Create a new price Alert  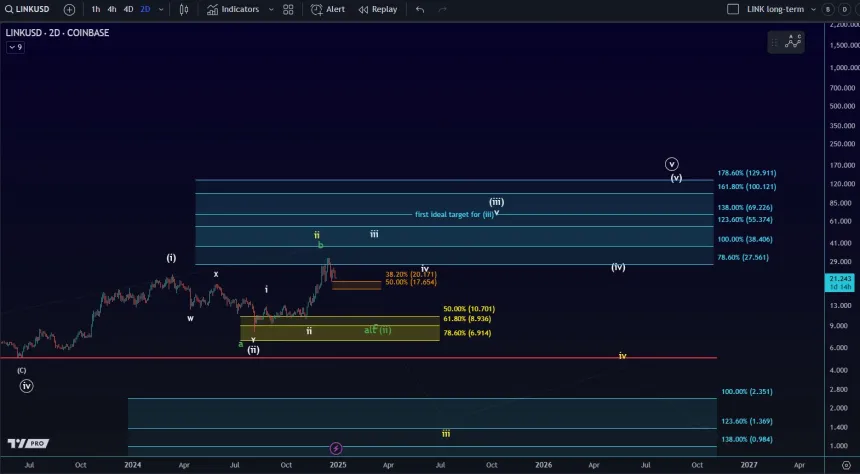tap(328, 9)
